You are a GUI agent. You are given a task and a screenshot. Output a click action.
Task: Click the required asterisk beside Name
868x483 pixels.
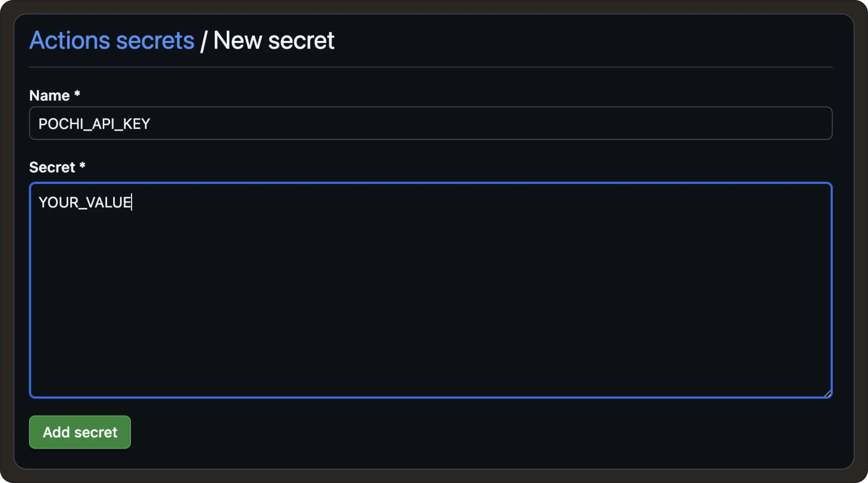pyautogui.click(x=77, y=94)
